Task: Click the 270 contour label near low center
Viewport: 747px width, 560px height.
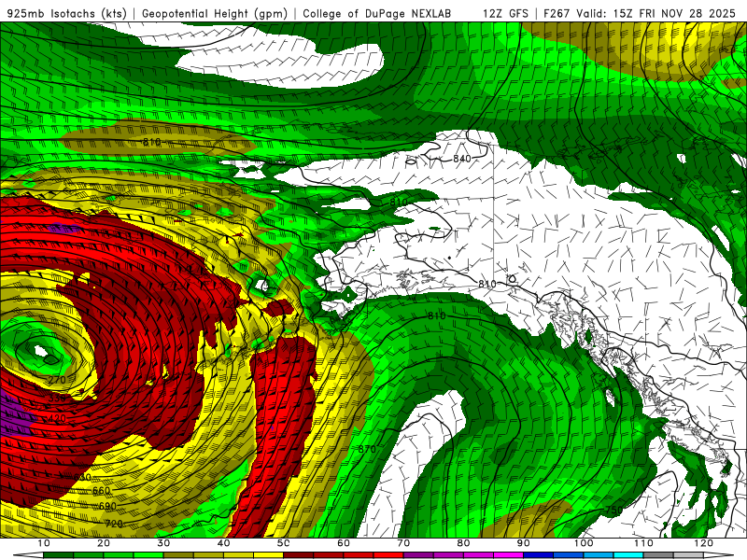Action: click(57, 380)
